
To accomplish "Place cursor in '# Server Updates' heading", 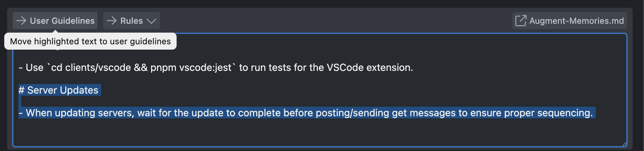I will [x=59, y=90].
